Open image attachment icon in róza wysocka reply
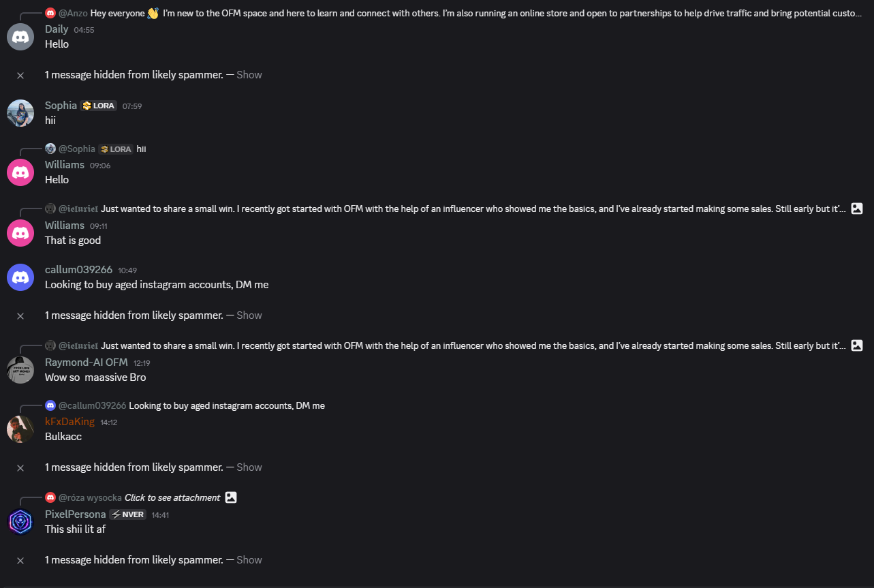Screen dimensions: 874x588 pos(231,497)
